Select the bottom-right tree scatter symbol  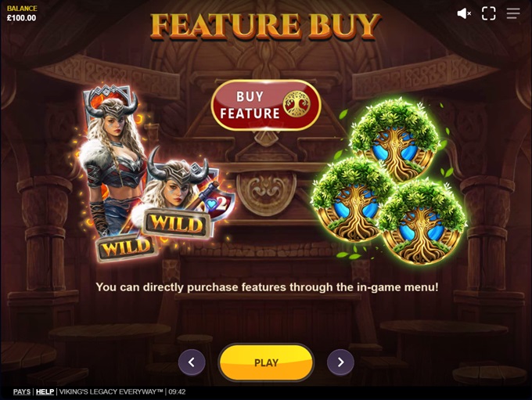(x=422, y=222)
